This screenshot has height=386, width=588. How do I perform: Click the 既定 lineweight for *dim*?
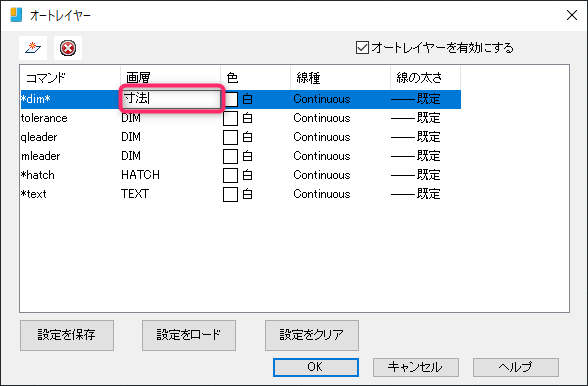416,99
